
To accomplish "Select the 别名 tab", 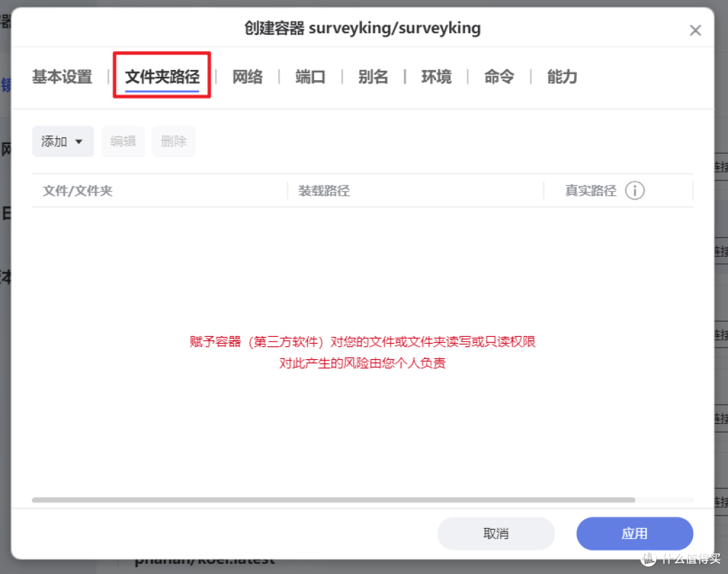I will [373, 77].
